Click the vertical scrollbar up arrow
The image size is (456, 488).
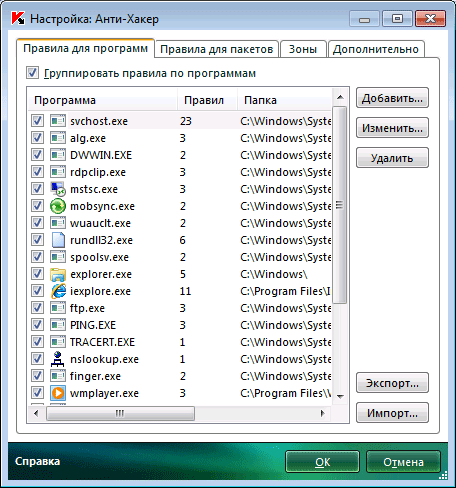[340, 97]
